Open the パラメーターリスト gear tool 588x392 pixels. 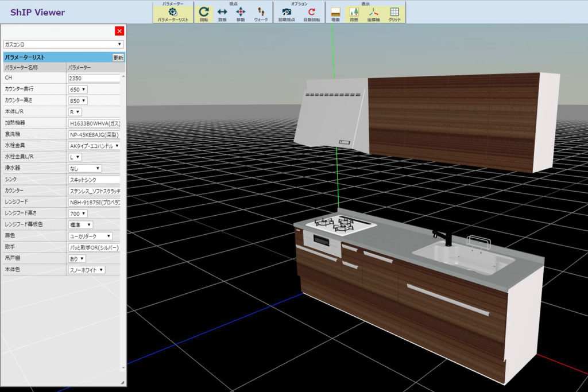tap(173, 14)
